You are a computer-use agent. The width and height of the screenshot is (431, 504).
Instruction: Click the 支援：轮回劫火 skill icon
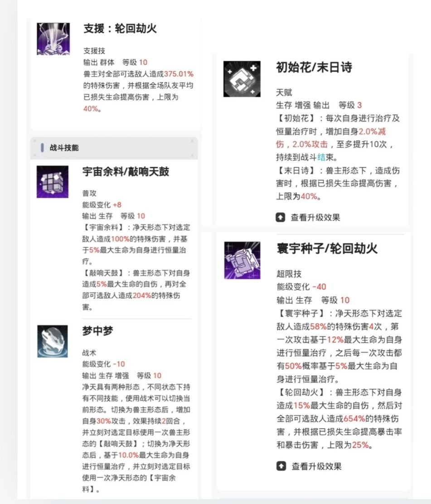pyautogui.click(x=53, y=39)
